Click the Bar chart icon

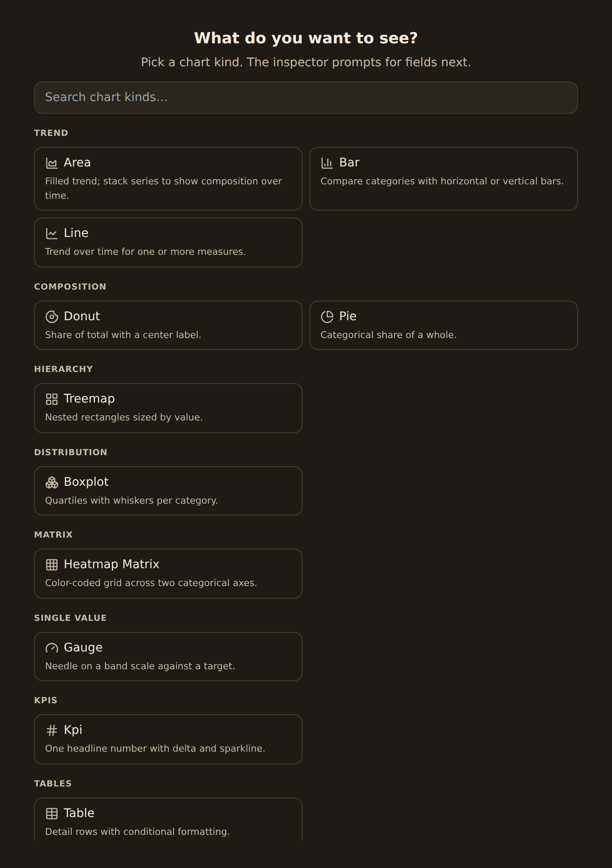pyautogui.click(x=327, y=163)
